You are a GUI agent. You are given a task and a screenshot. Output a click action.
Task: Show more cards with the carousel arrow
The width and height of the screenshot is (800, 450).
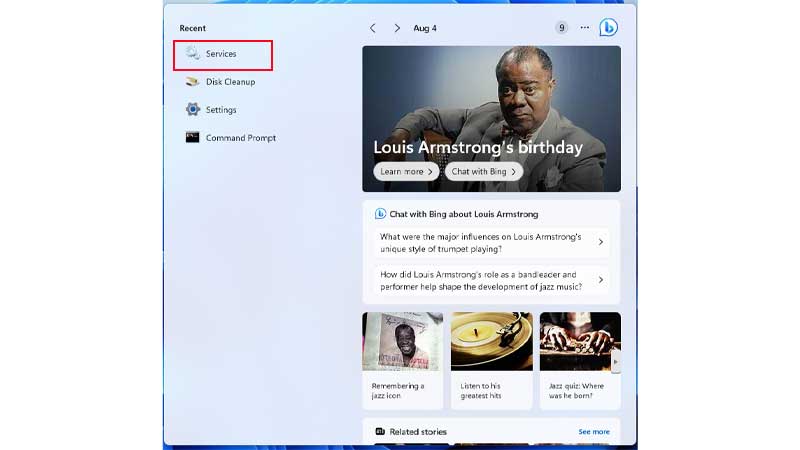click(616, 362)
